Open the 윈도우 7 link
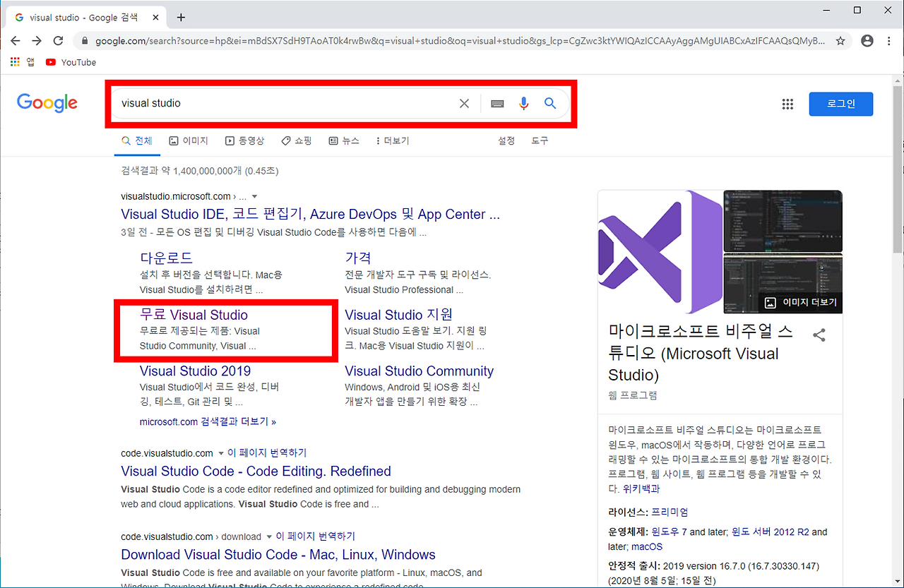 tap(669, 532)
